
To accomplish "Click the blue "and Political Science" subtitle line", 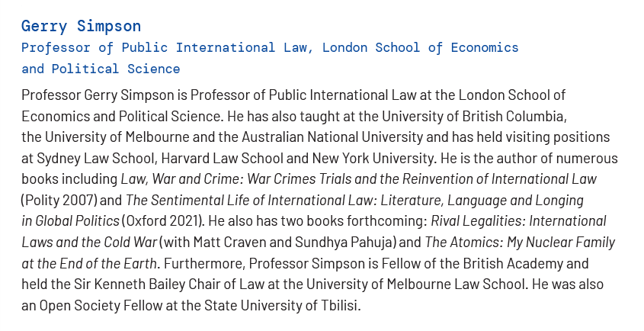I will [101, 69].
